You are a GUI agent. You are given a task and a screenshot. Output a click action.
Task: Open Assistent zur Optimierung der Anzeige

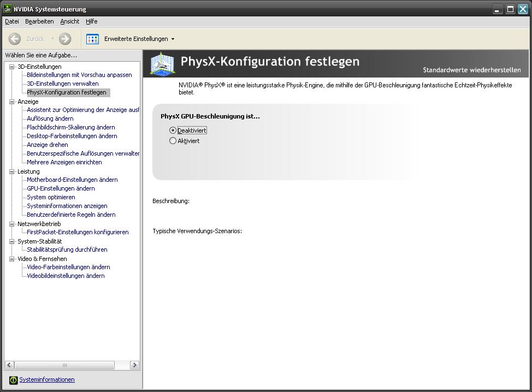[x=83, y=110]
